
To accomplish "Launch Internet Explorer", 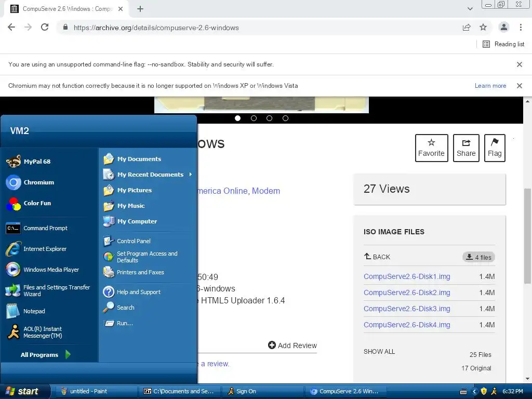I will pyautogui.click(x=36, y=249).
